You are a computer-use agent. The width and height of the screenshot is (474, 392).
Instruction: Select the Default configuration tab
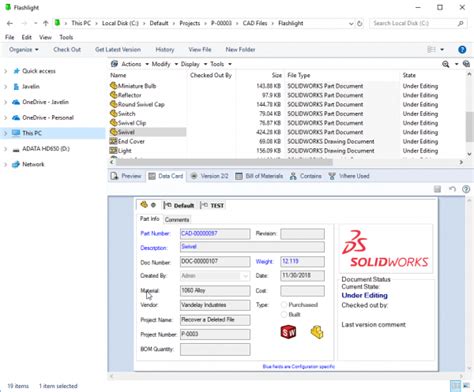tap(179, 205)
